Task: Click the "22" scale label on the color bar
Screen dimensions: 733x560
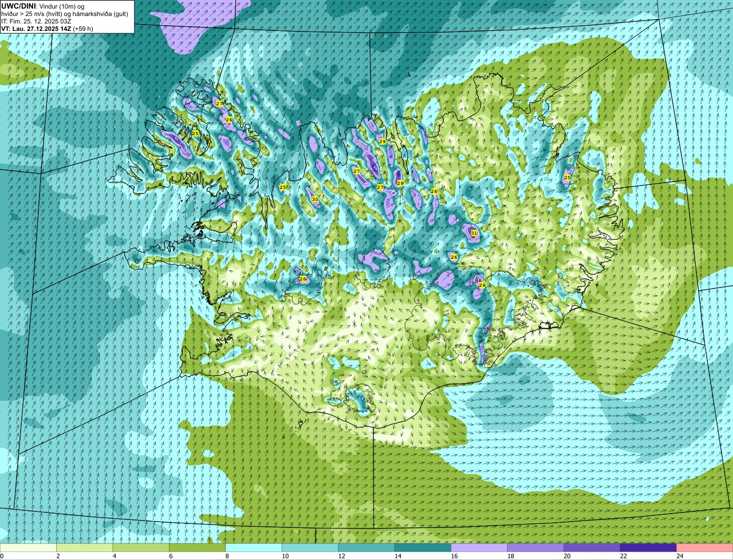Action: pos(624,555)
